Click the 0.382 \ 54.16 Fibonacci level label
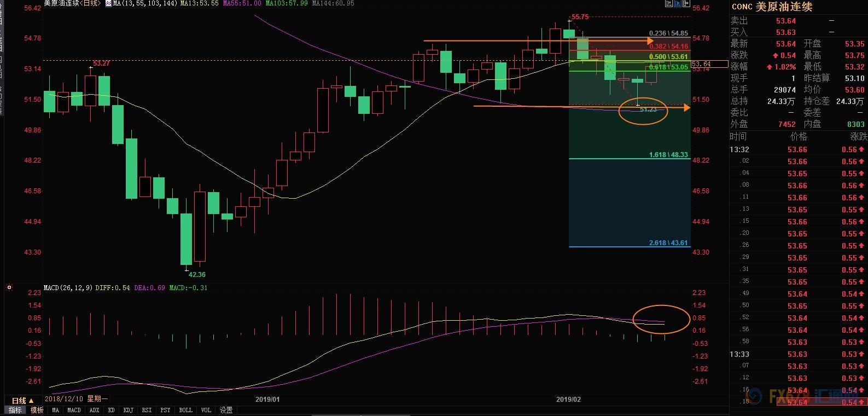Image resolution: width=868 pixels, height=416 pixels. pyautogui.click(x=668, y=47)
